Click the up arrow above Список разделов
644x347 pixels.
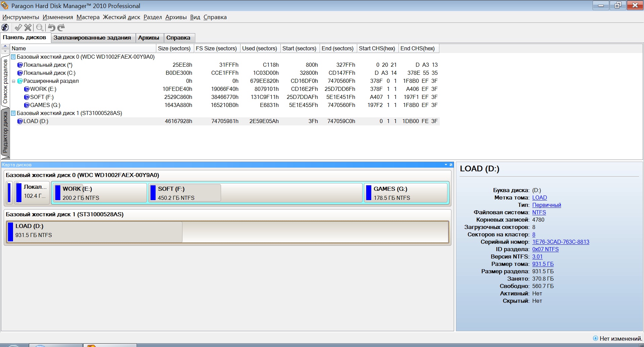(x=5, y=47)
